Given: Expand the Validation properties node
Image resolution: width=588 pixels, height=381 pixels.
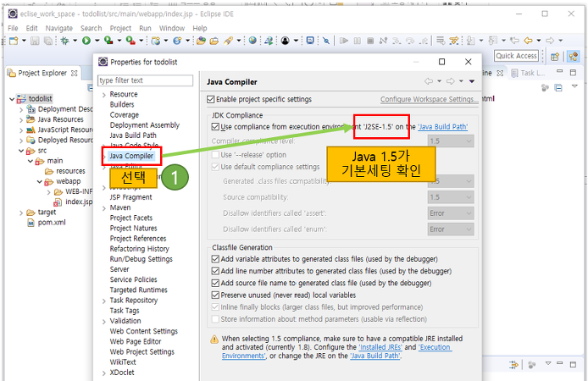Looking at the screenshot, I should click(x=104, y=322).
